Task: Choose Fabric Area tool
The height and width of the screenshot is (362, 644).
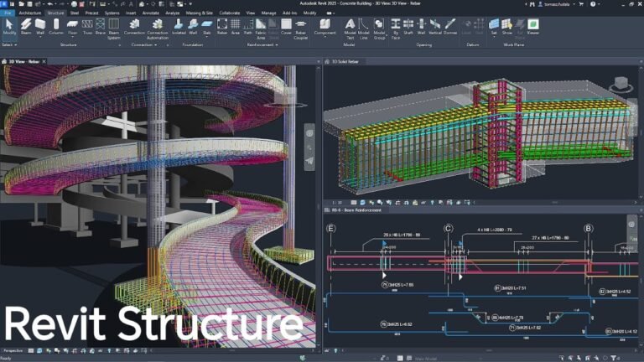Action: click(261, 28)
